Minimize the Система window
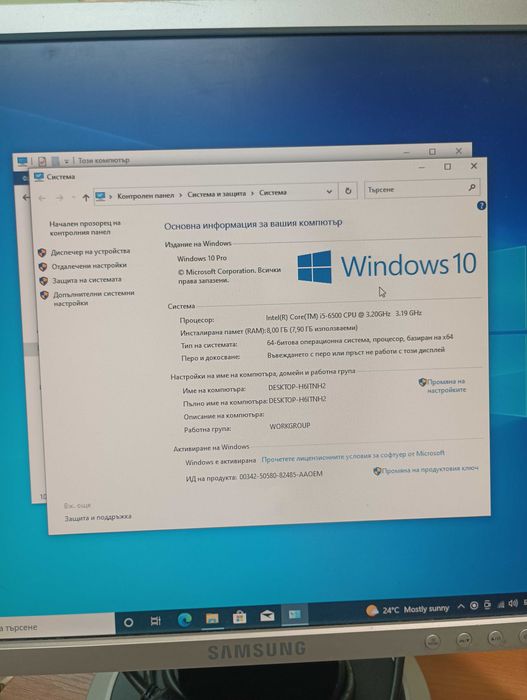The height and width of the screenshot is (700, 527). click(422, 168)
